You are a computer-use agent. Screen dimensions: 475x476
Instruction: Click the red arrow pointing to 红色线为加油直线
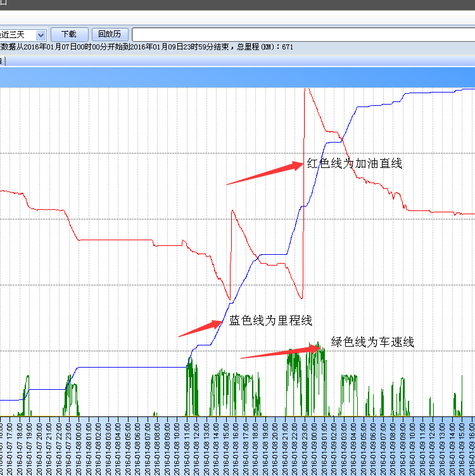coord(264,174)
